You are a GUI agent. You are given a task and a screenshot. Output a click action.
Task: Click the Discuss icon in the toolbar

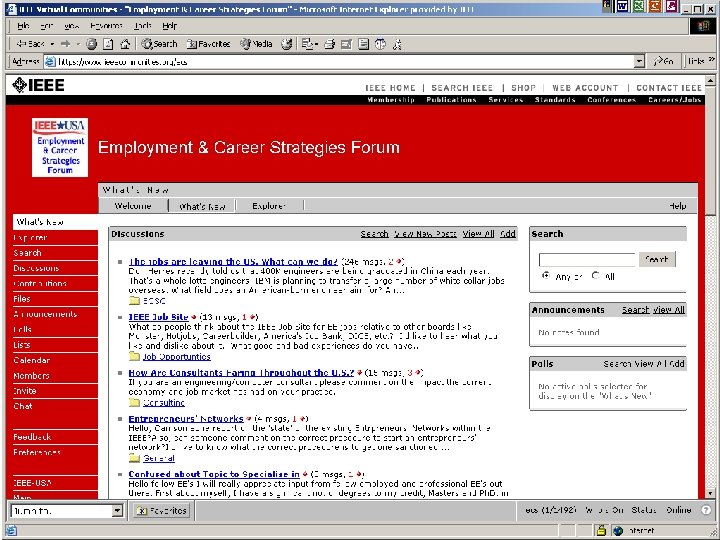click(x=363, y=44)
